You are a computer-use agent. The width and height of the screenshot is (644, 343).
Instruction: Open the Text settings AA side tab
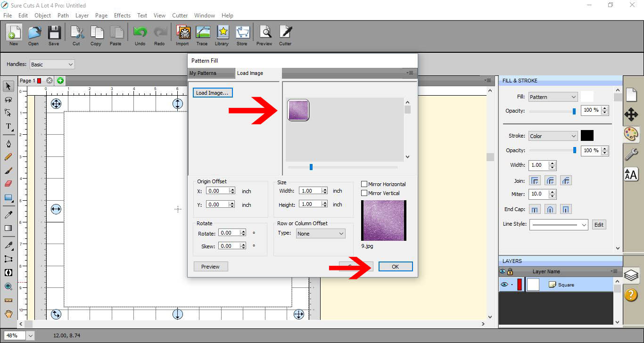631,174
